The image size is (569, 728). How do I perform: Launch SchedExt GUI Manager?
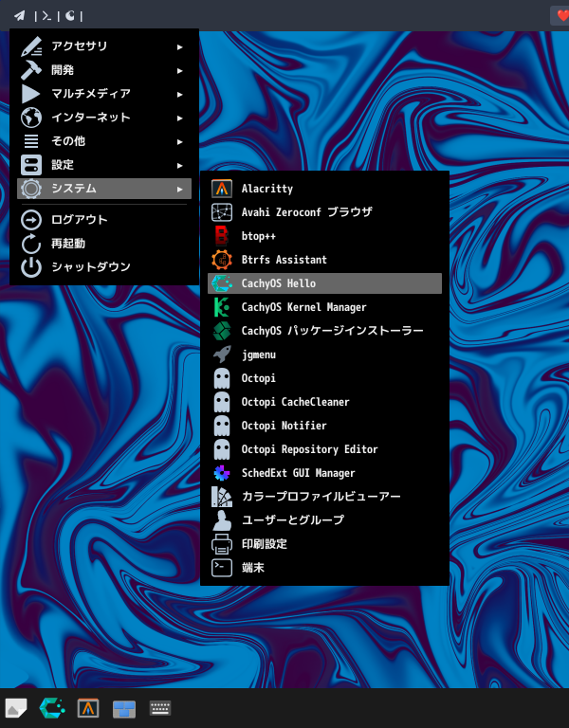(x=324, y=473)
